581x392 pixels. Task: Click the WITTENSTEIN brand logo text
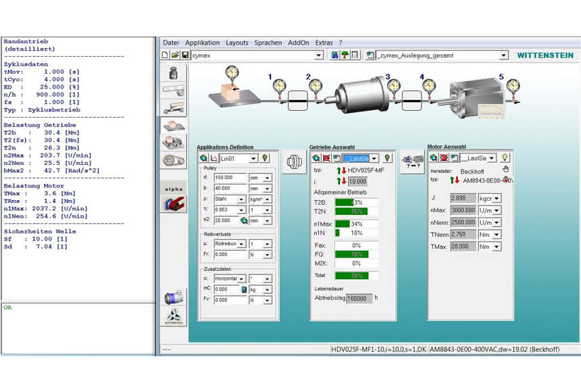[545, 55]
